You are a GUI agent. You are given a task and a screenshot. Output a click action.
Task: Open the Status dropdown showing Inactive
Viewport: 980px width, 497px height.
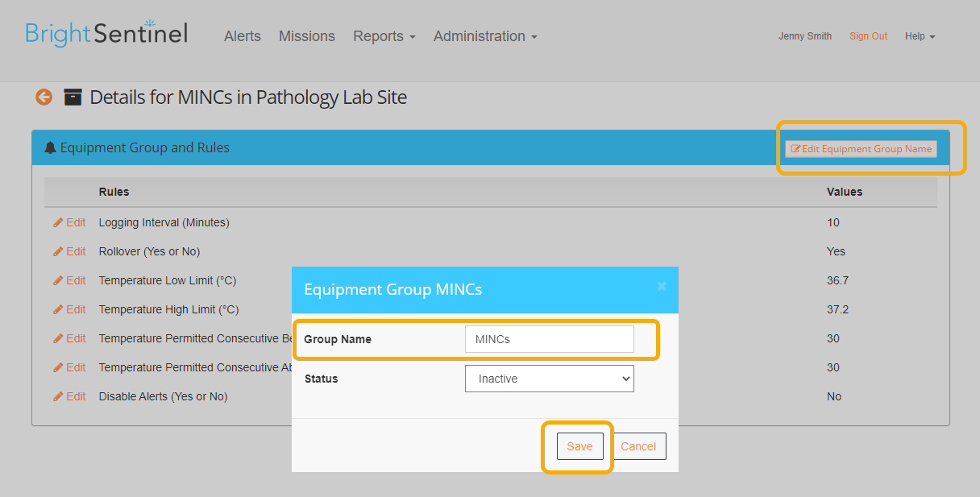tap(550, 379)
